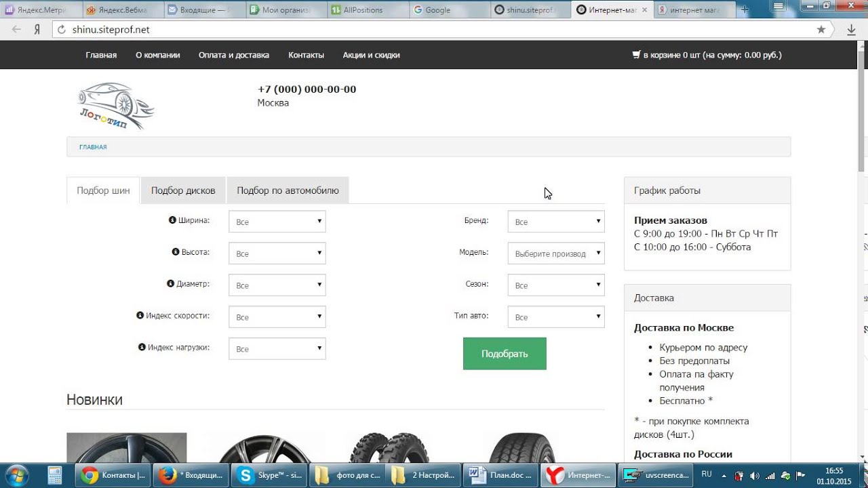Open the first dark wheel rim thumbnail

point(127,447)
